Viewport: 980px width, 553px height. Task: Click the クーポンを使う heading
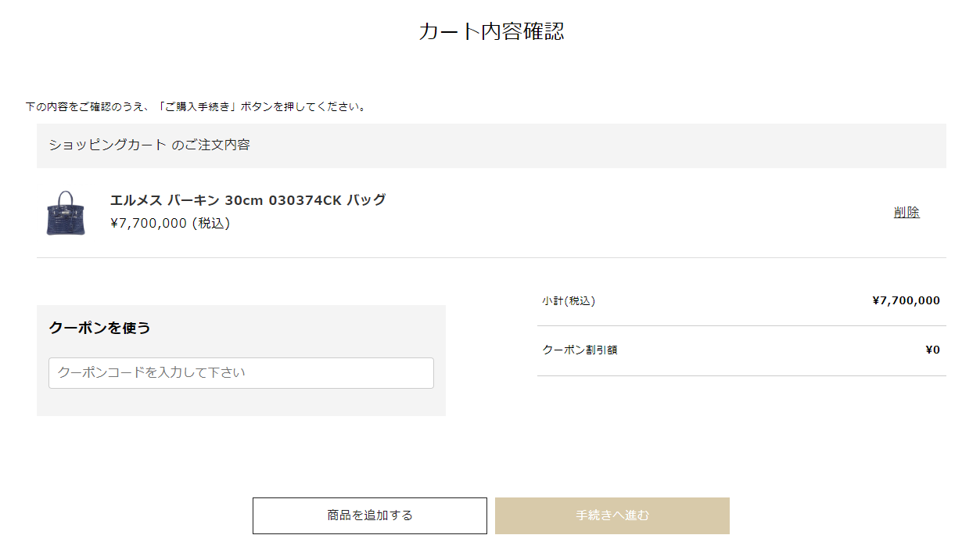point(99,328)
